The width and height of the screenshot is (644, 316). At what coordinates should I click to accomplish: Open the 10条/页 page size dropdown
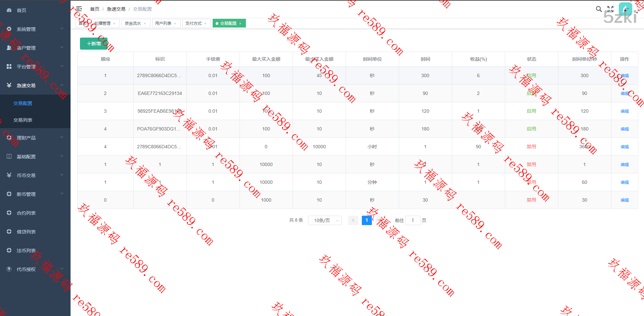pyautogui.click(x=325, y=220)
